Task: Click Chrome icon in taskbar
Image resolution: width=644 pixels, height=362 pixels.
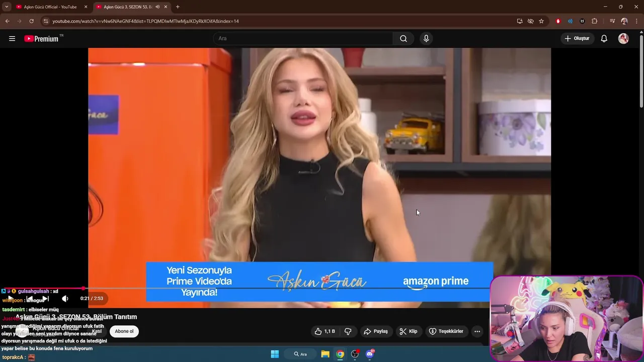Action: [x=340, y=354]
